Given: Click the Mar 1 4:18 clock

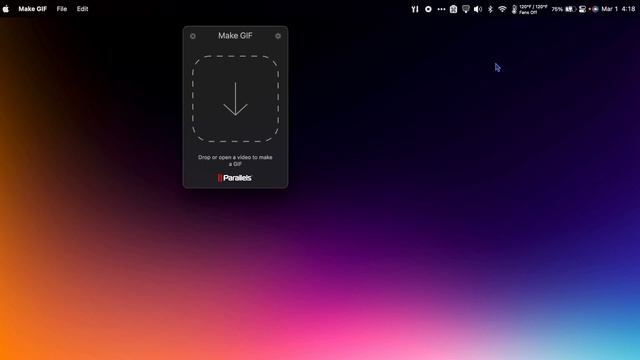Looking at the screenshot, I should pyautogui.click(x=618, y=9).
